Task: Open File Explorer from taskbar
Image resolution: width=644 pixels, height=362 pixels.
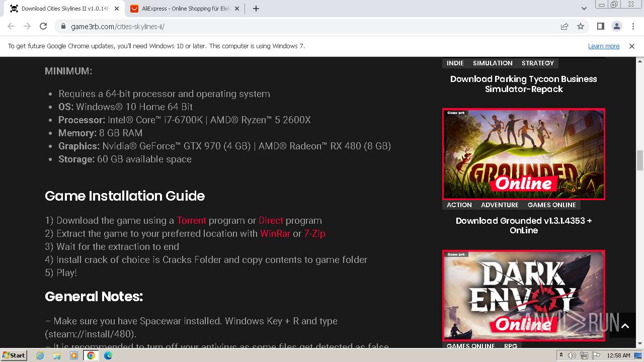Action: pyautogui.click(x=57, y=355)
